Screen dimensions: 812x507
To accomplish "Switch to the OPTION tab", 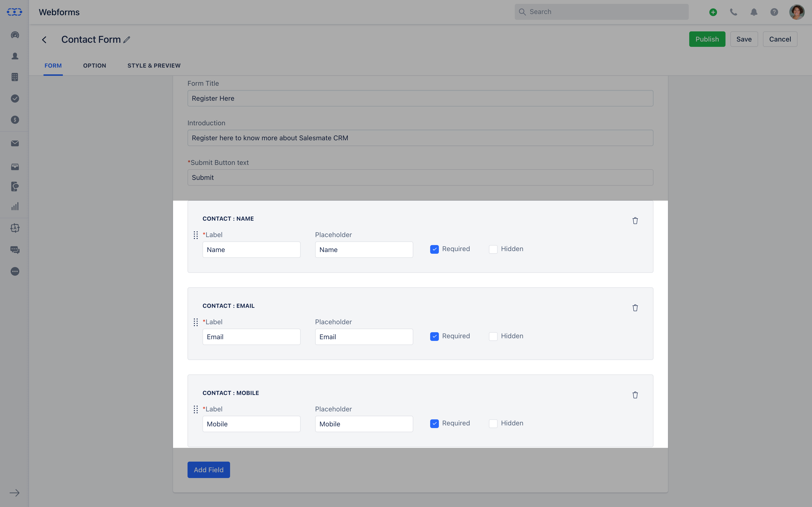I will click(x=94, y=65).
